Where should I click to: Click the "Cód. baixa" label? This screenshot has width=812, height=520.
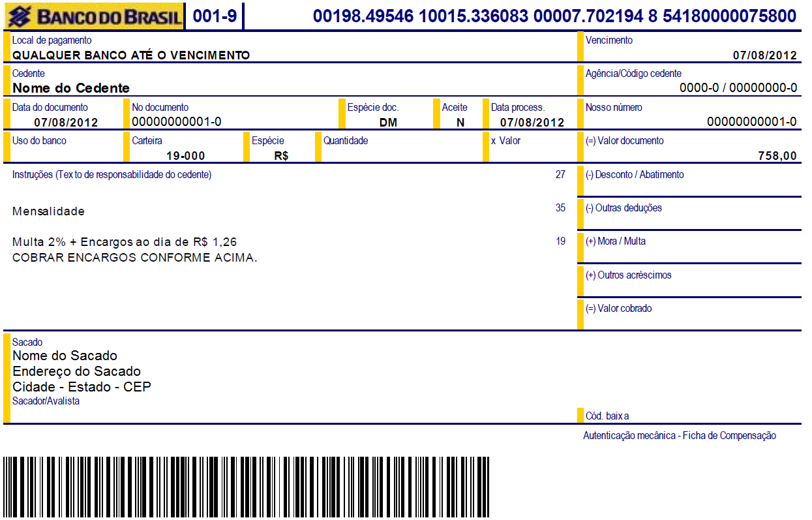[x=607, y=416]
